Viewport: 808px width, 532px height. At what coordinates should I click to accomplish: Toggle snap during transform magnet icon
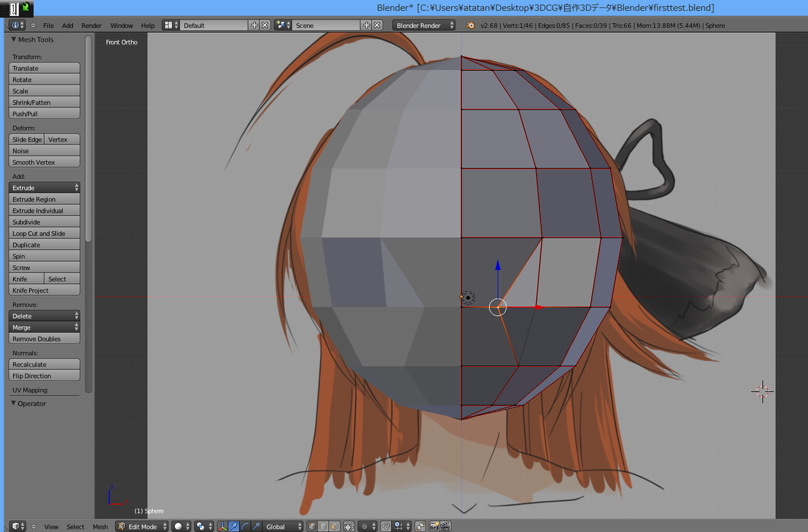386,526
